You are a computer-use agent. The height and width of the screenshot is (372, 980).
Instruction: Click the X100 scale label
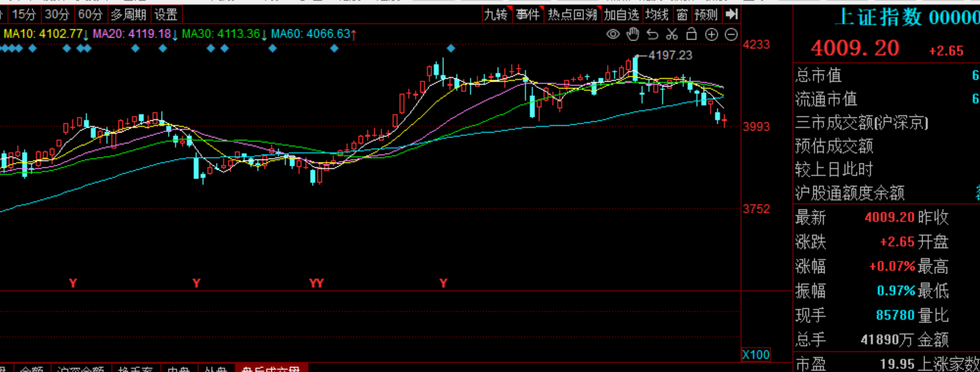click(x=756, y=355)
